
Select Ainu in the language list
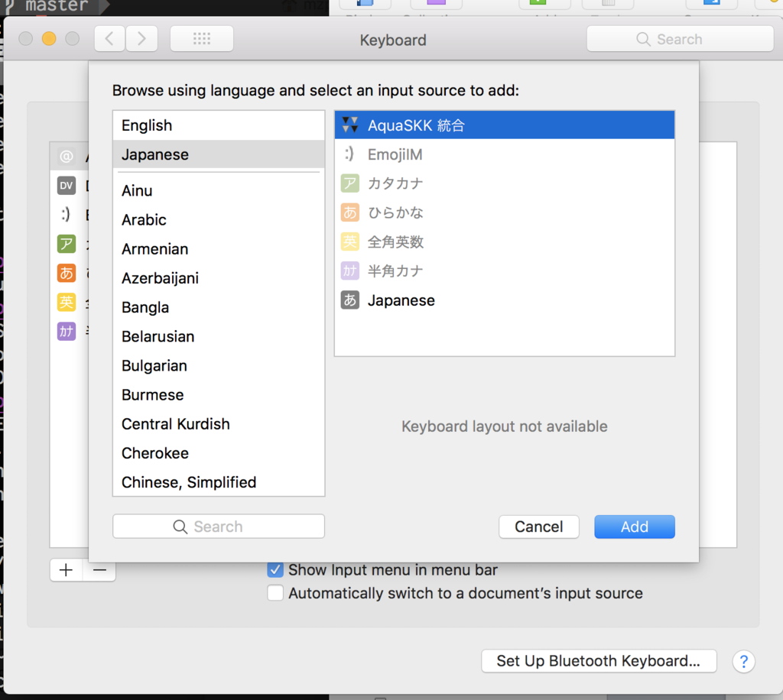(219, 190)
